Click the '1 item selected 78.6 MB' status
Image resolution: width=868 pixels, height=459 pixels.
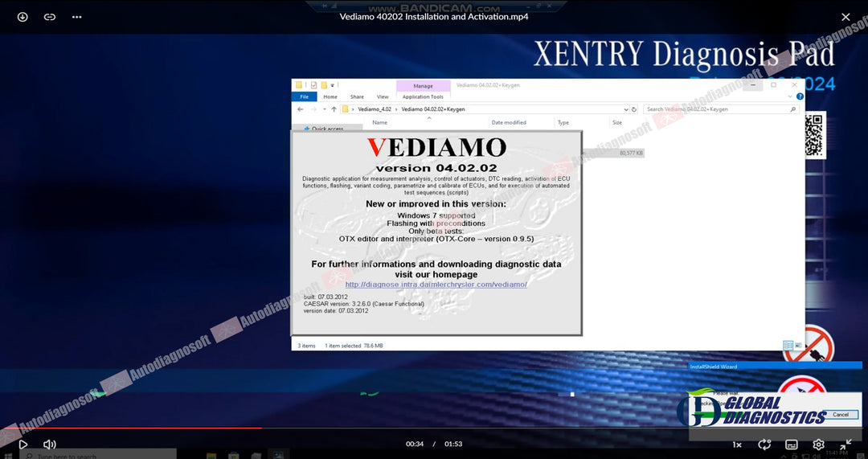tap(354, 346)
